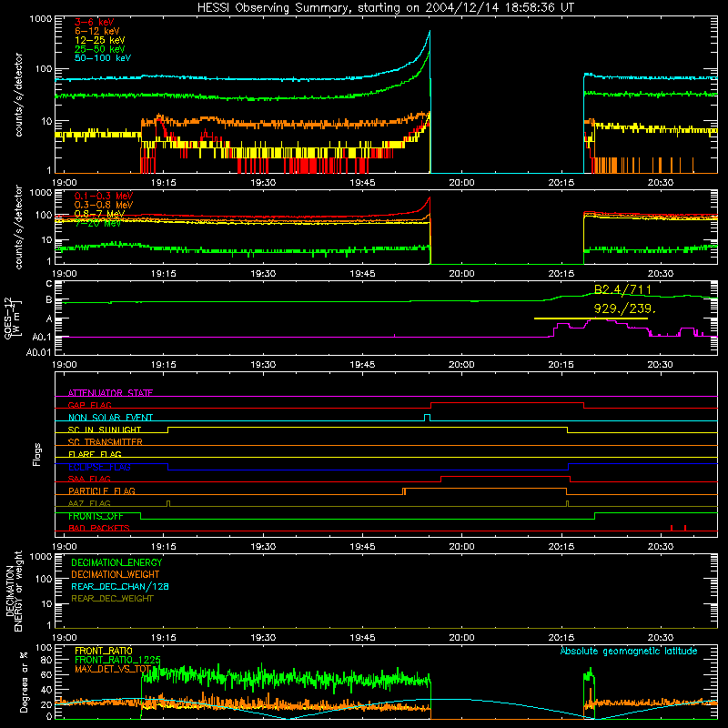Click the FLARE_FLAG label
The width and height of the screenshot is (728, 728).
point(95,454)
